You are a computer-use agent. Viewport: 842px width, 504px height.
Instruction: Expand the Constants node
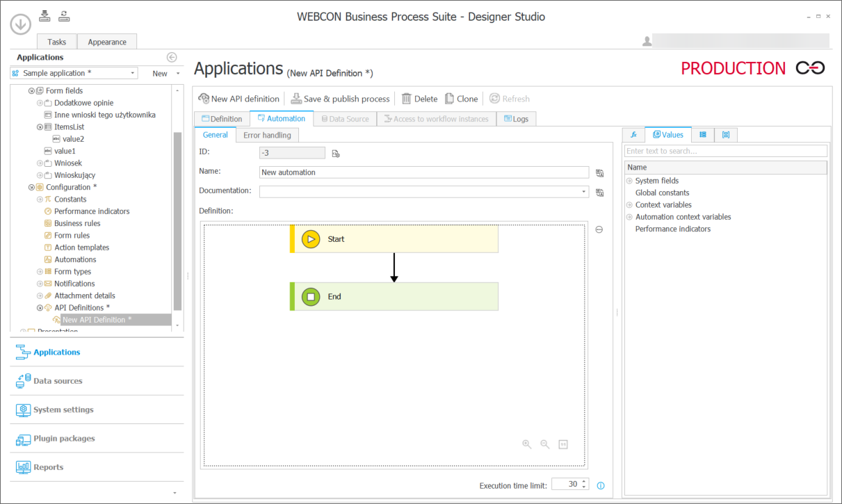pos(40,200)
